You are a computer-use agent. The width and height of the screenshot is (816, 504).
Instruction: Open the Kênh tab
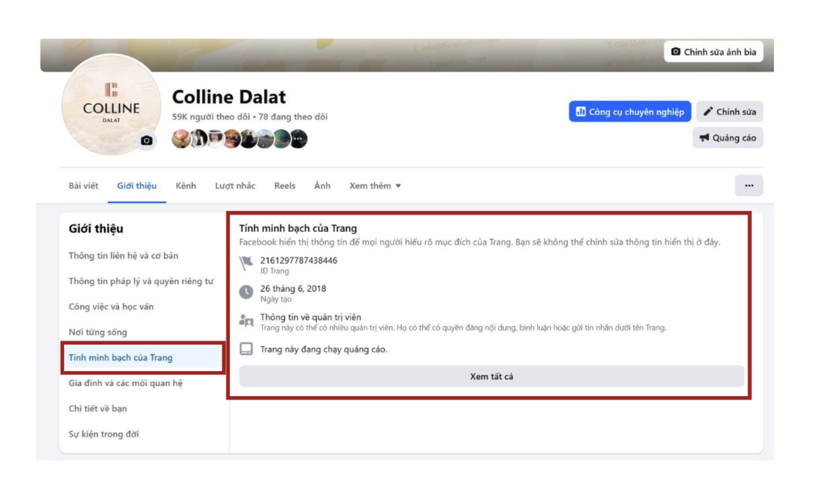186,186
